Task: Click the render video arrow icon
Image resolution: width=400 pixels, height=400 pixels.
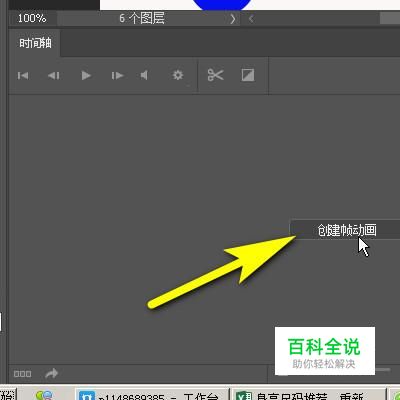Action: (51, 373)
